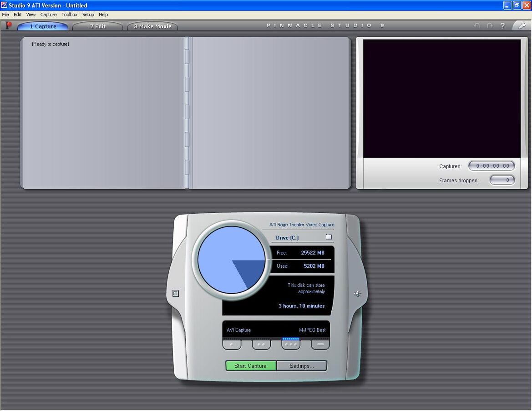The height and width of the screenshot is (411, 532).
Task: Click the Studio 9 app icon in title bar
Action: (4, 5)
